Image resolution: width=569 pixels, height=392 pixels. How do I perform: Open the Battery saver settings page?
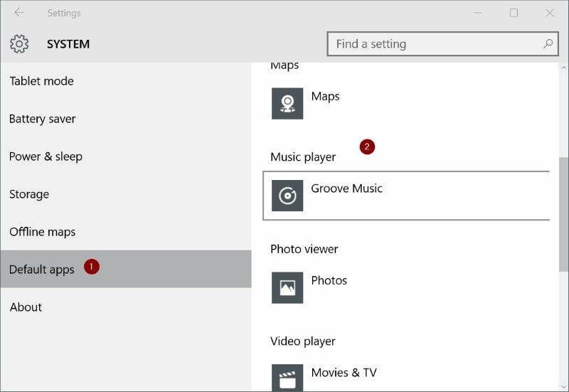42,119
